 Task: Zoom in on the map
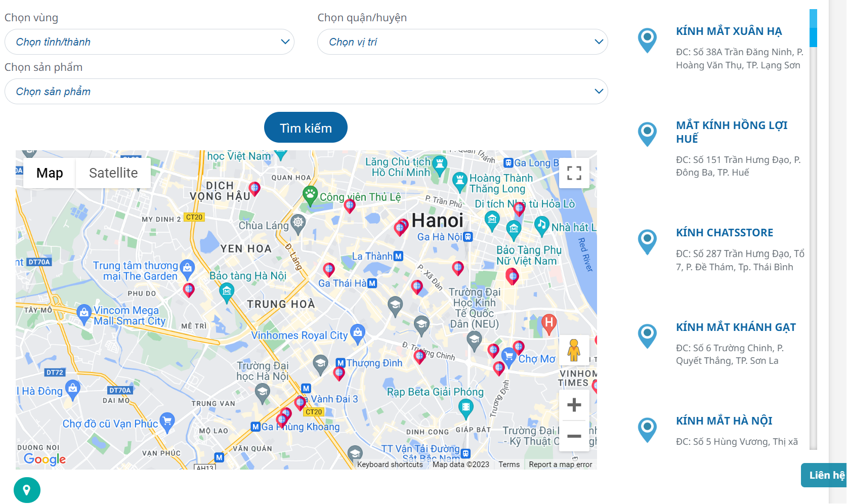point(574,405)
